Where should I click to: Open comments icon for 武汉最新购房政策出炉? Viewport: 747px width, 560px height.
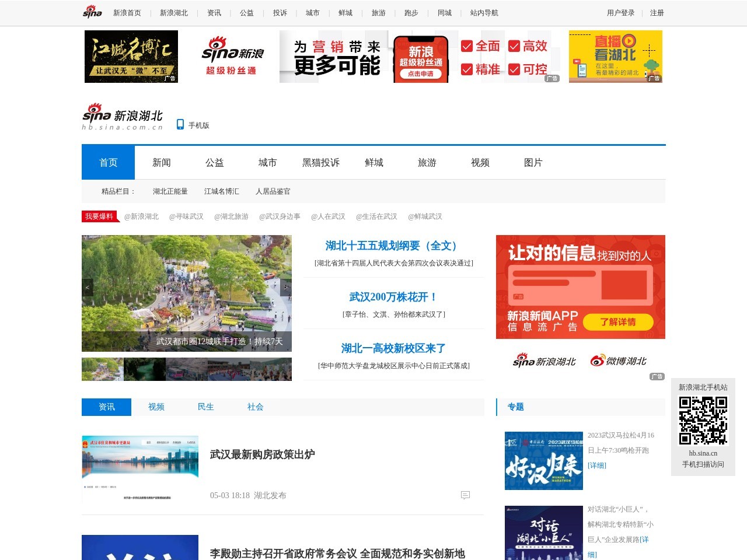pyautogui.click(x=465, y=495)
